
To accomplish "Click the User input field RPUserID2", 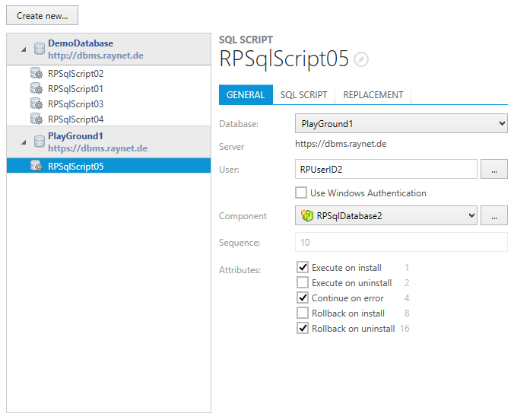I will tap(385, 170).
